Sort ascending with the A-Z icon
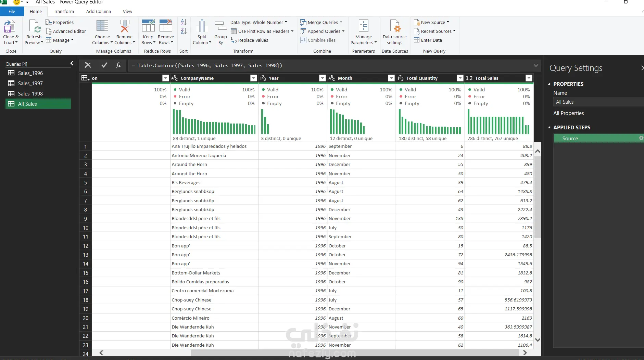The height and width of the screenshot is (360, 644). click(x=184, y=23)
